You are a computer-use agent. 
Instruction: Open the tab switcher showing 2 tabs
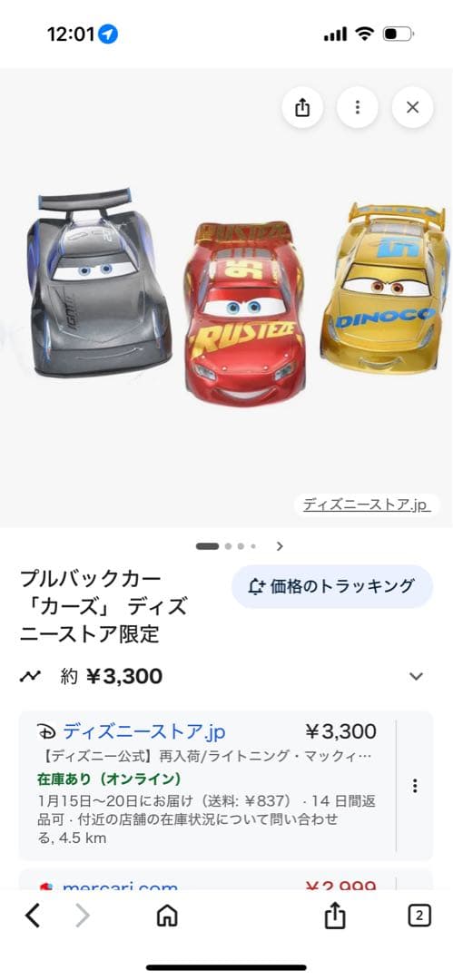pos(419,916)
